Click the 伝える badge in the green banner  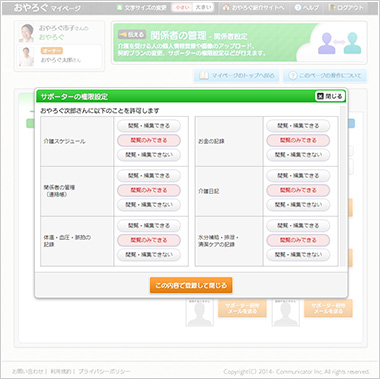tap(131, 34)
